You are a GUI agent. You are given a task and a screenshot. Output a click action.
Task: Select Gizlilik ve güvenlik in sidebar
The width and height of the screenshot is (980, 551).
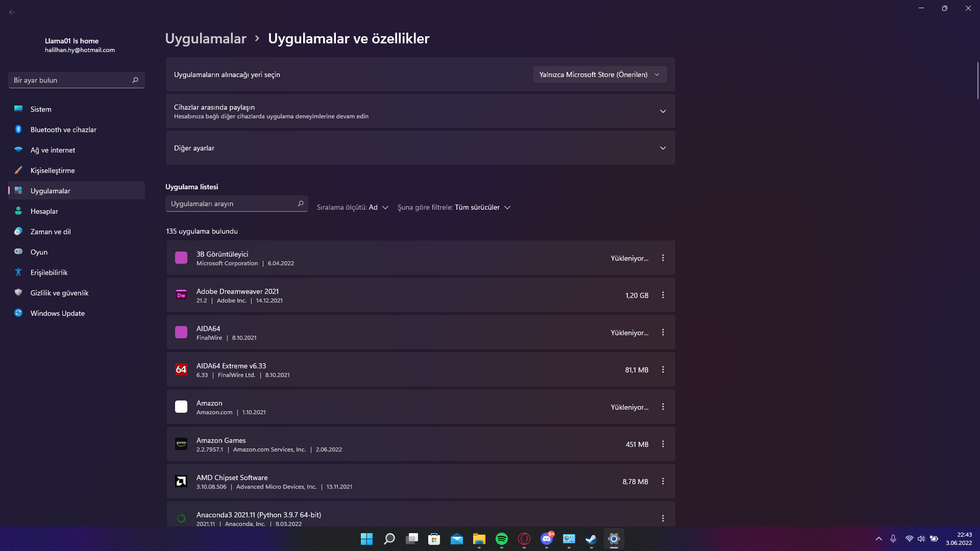tap(59, 293)
